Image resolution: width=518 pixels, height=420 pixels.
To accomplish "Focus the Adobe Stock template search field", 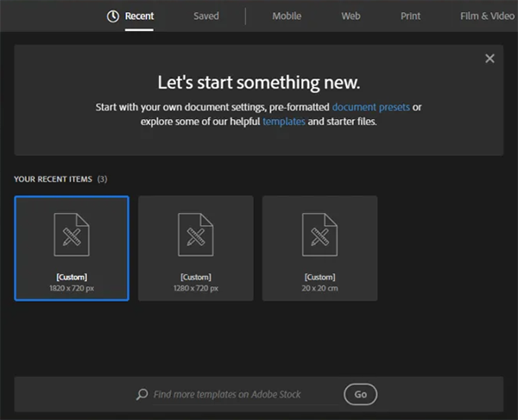I will point(242,394).
